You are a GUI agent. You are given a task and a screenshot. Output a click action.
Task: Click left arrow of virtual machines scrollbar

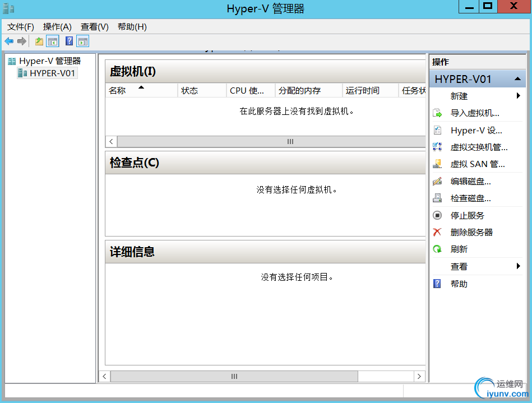click(112, 141)
